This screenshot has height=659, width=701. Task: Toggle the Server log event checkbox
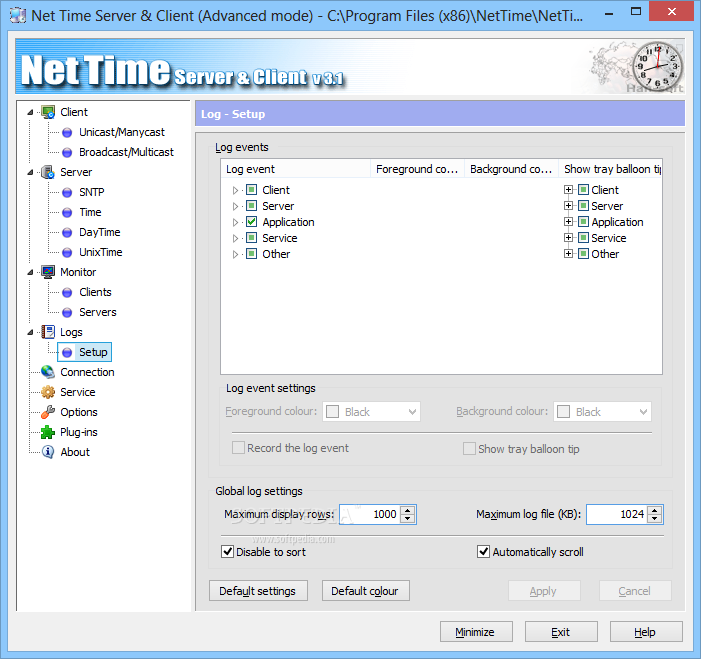pyautogui.click(x=252, y=206)
